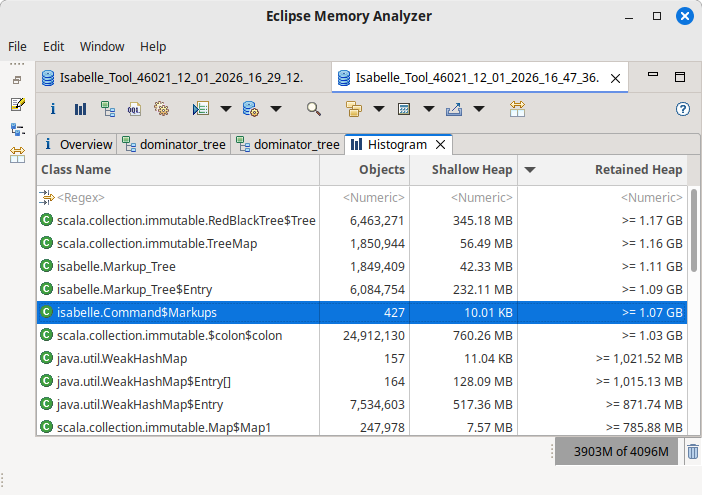This screenshot has width=702, height=495.
Task: Open the OQL query editor icon
Action: [134, 109]
